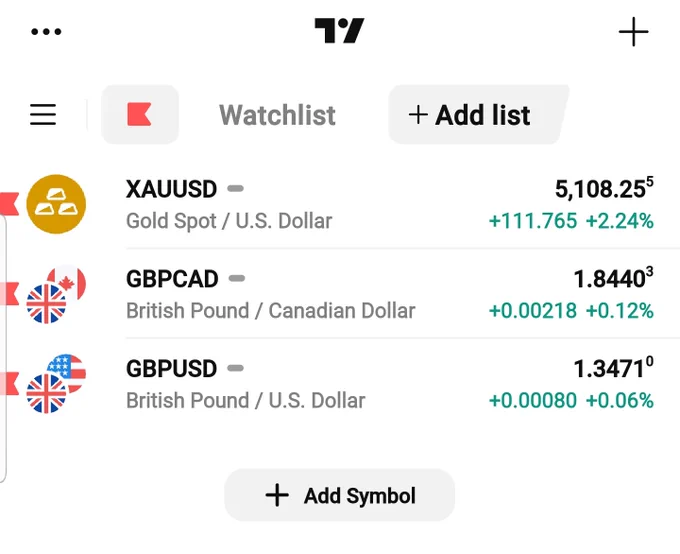Click the Add list button
Viewport: 680px width, 554px height.
pyautogui.click(x=476, y=115)
